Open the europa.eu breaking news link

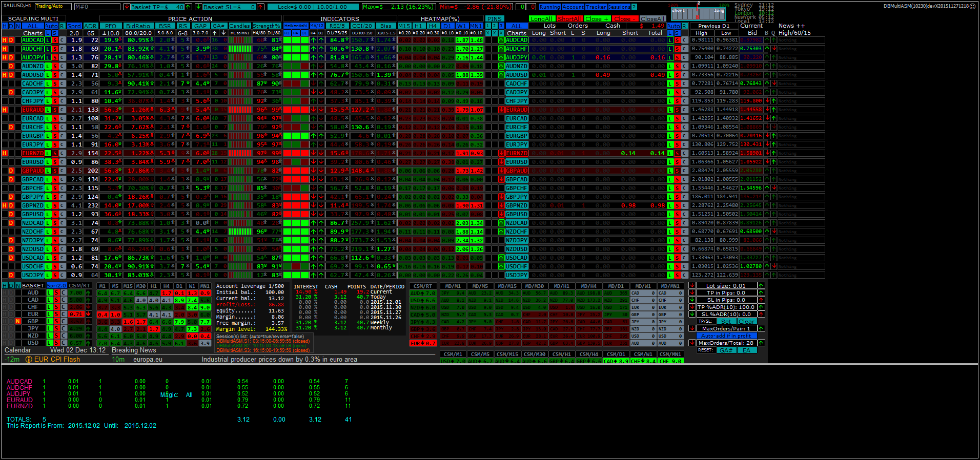click(x=148, y=359)
